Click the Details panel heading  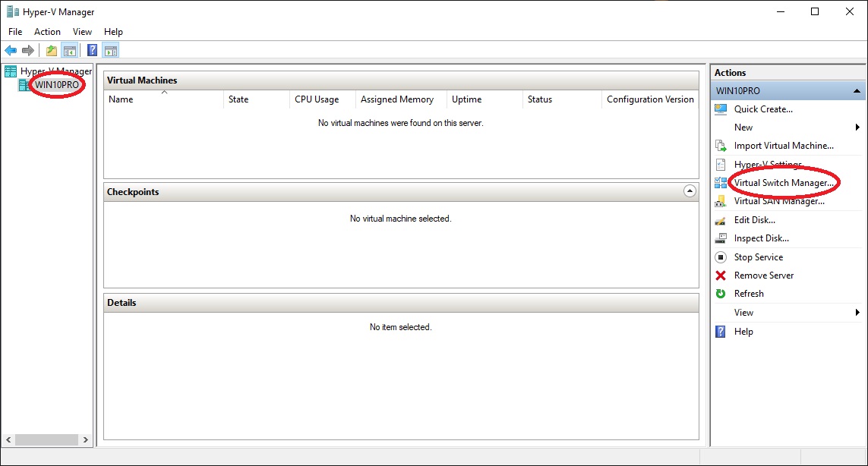tap(122, 303)
